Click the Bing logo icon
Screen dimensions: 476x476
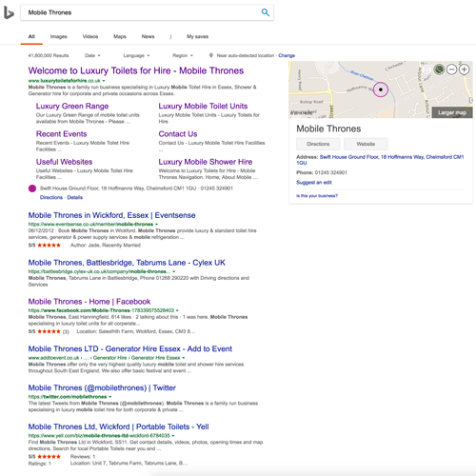(x=9, y=13)
